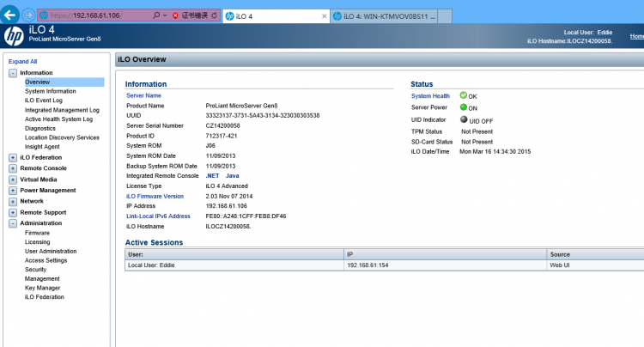
Task: Open Management page
Action: coord(42,278)
